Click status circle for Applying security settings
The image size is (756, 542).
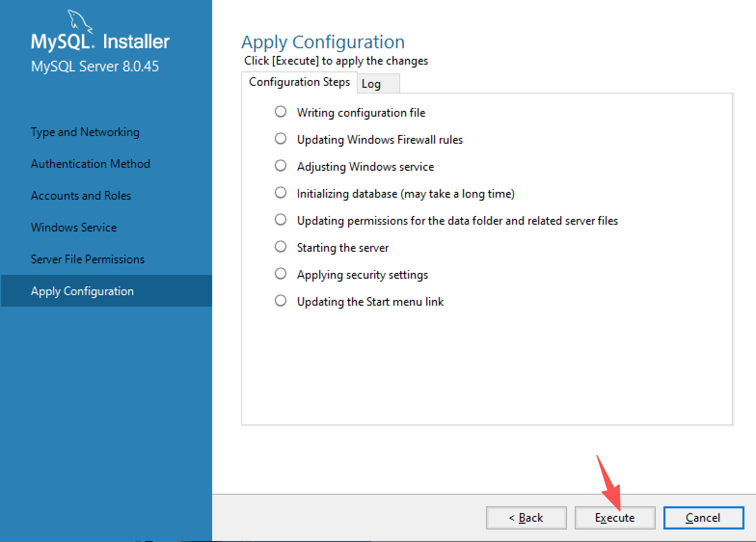coord(281,274)
